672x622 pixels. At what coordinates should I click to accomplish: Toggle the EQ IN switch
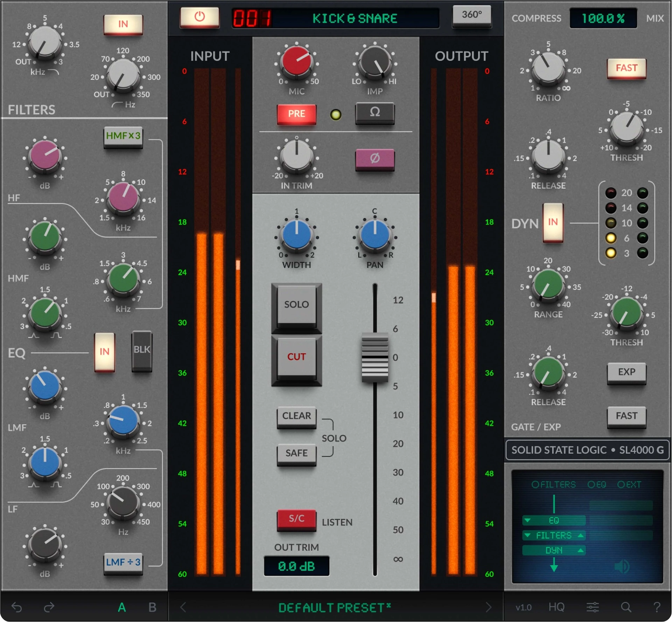click(105, 352)
